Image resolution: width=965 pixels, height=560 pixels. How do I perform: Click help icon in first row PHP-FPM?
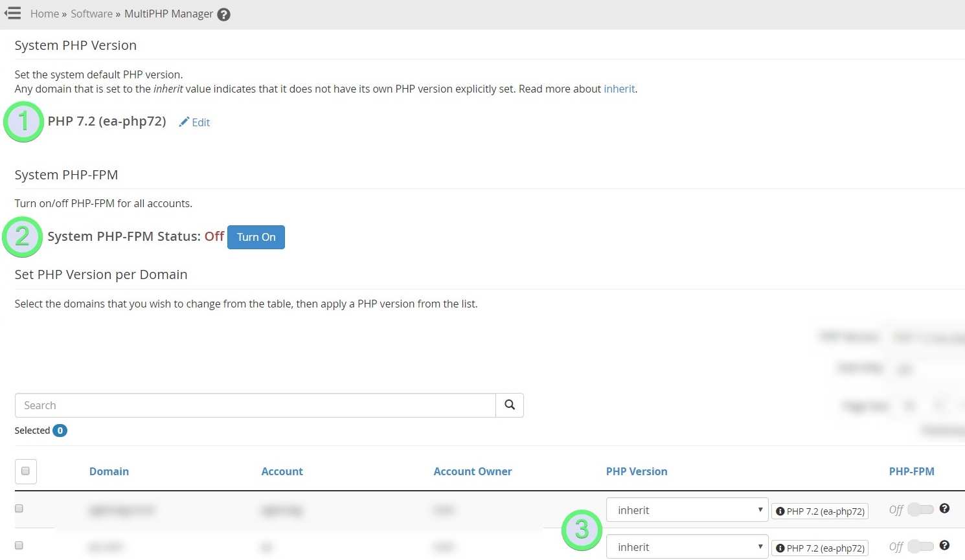[x=944, y=509]
